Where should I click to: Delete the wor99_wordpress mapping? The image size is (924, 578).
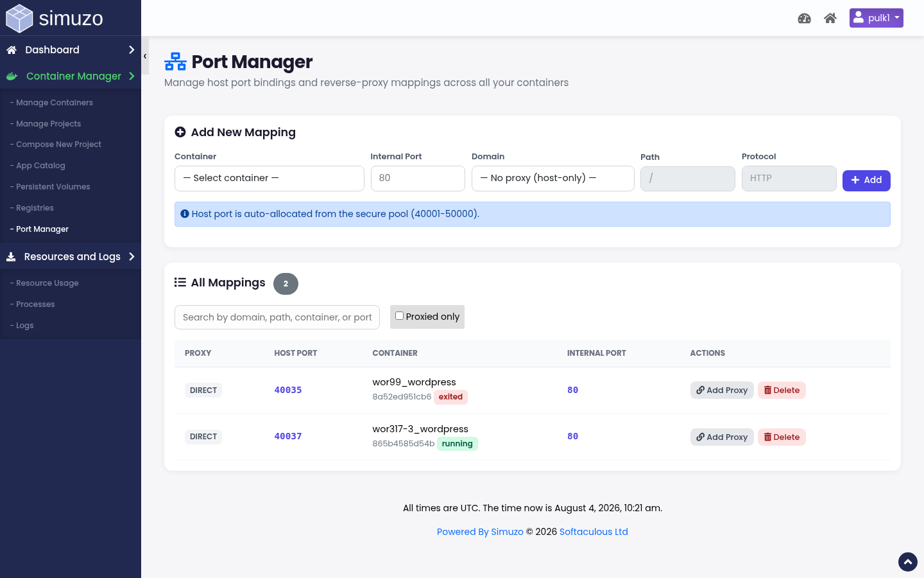click(x=782, y=390)
